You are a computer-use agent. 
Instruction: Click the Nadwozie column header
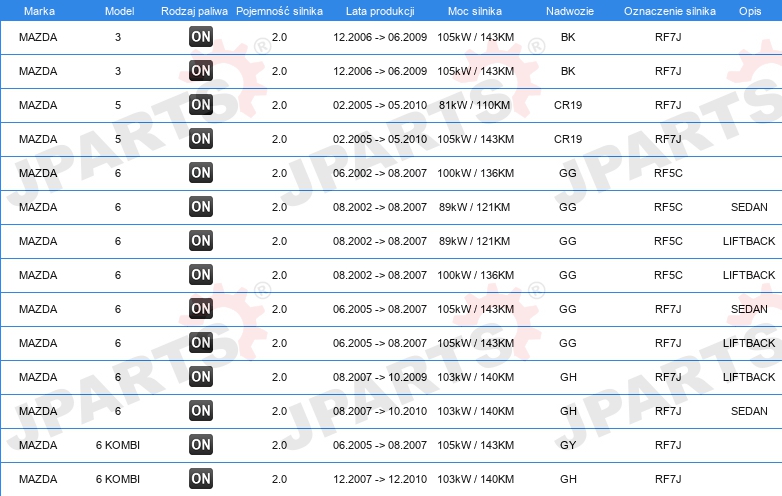pos(570,11)
